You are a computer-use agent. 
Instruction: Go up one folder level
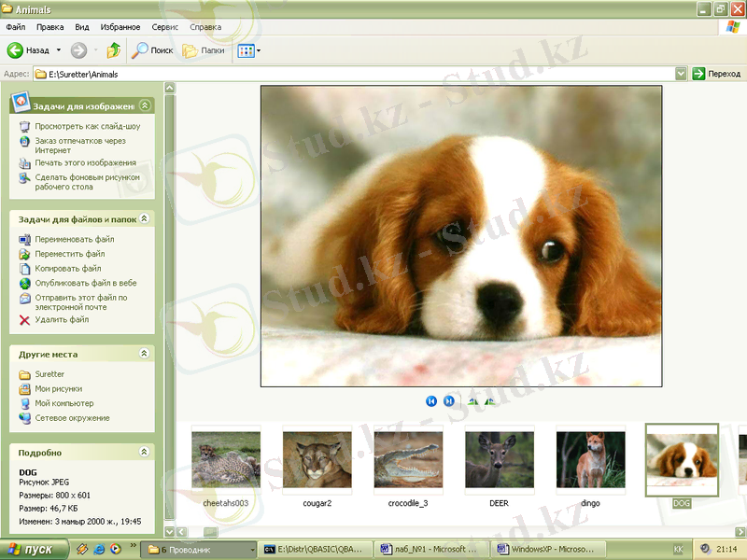113,50
